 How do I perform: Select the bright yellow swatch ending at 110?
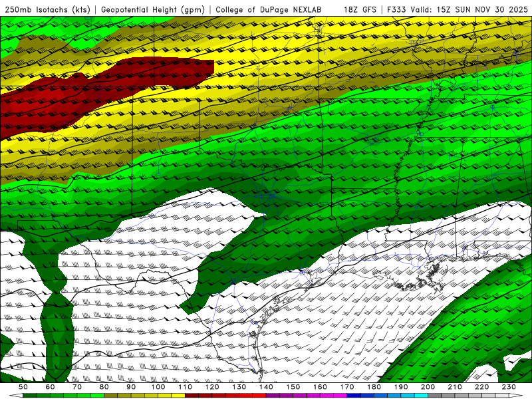click(x=178, y=396)
